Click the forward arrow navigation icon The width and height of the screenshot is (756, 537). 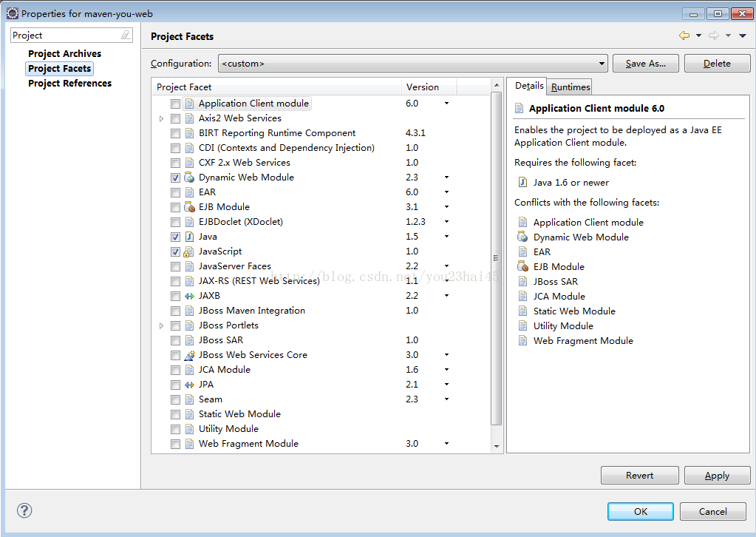point(714,36)
